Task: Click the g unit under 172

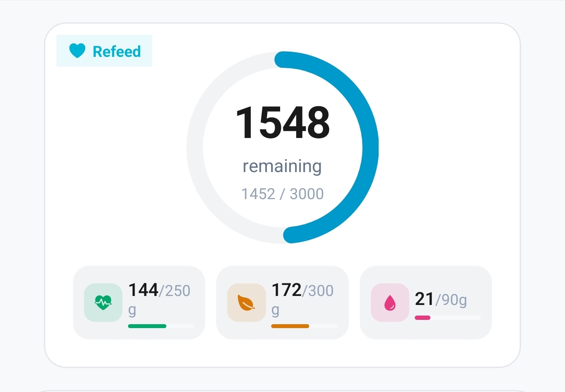Action: 275,310
